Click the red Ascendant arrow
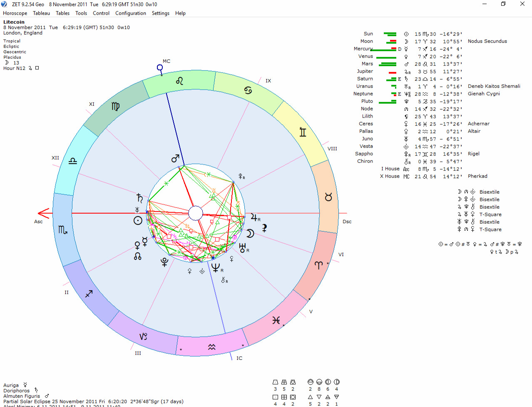The height and width of the screenshot is (407, 532). [44, 213]
